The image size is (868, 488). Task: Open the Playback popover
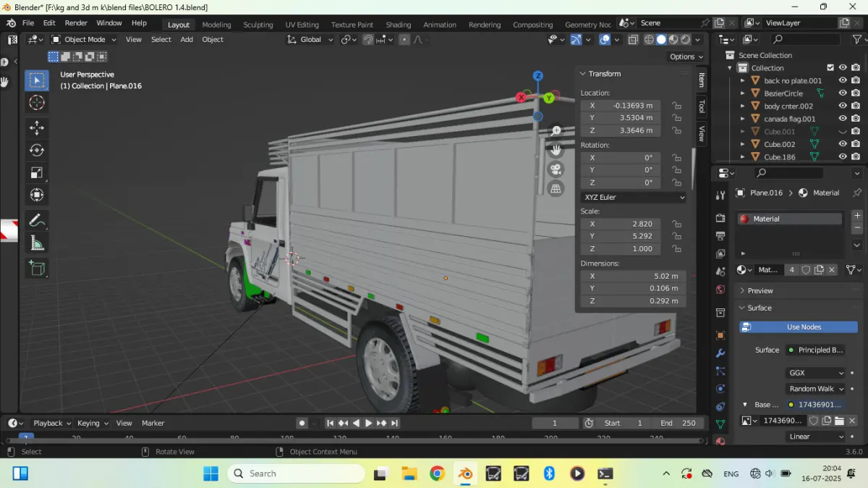coord(52,423)
